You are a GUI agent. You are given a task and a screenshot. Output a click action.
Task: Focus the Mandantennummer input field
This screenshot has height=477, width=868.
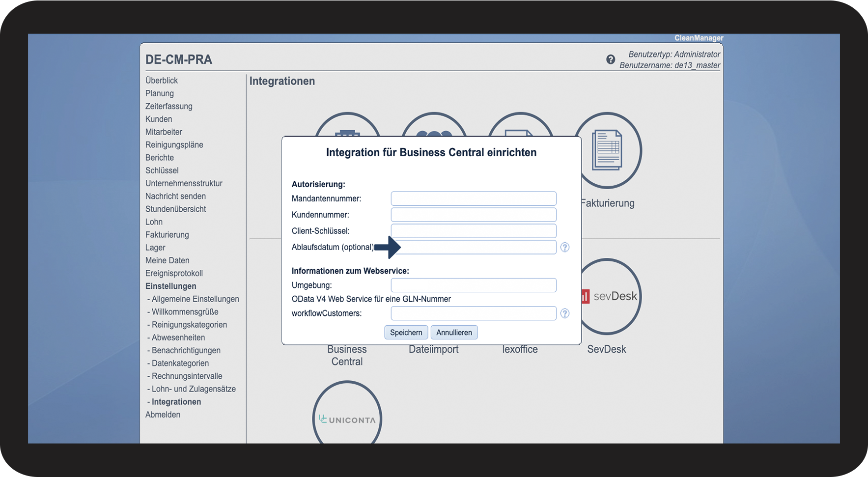pyautogui.click(x=474, y=198)
